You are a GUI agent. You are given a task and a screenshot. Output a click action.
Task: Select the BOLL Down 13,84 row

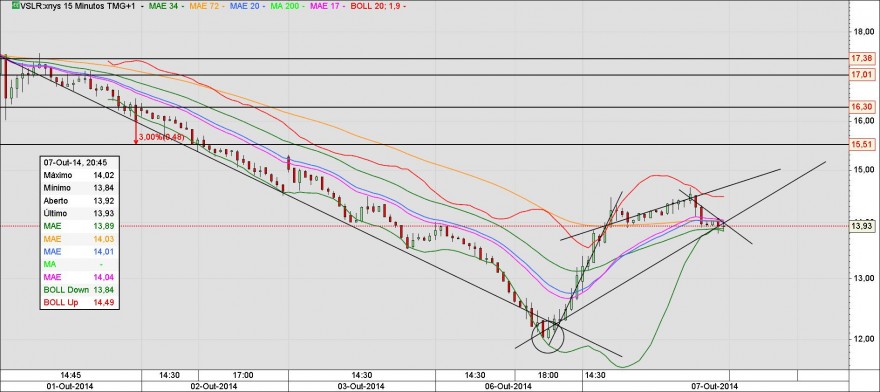point(79,290)
